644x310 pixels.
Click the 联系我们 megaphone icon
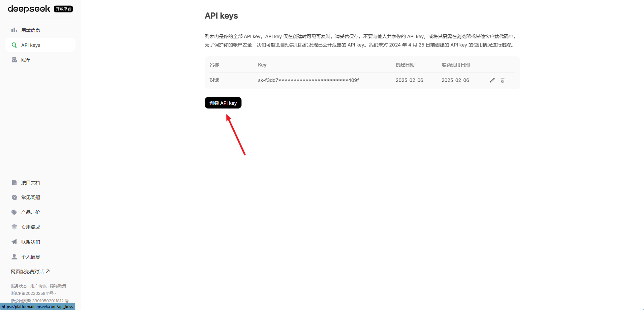pos(14,242)
